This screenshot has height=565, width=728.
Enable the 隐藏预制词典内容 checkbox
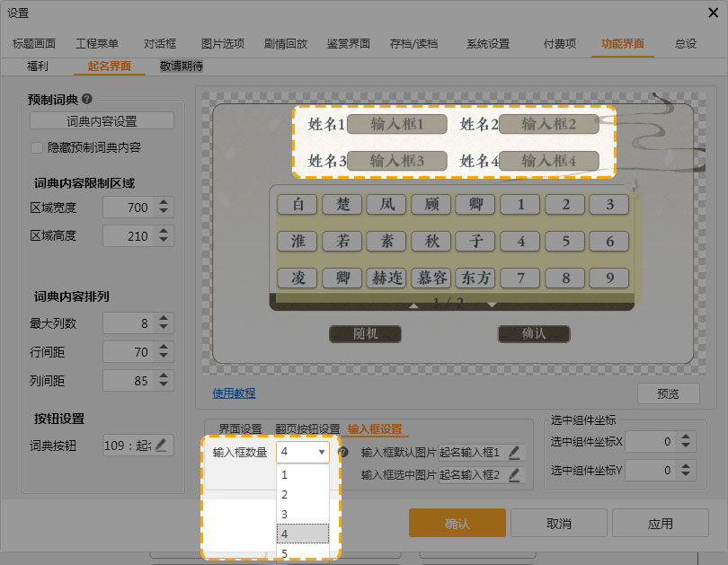[37, 147]
